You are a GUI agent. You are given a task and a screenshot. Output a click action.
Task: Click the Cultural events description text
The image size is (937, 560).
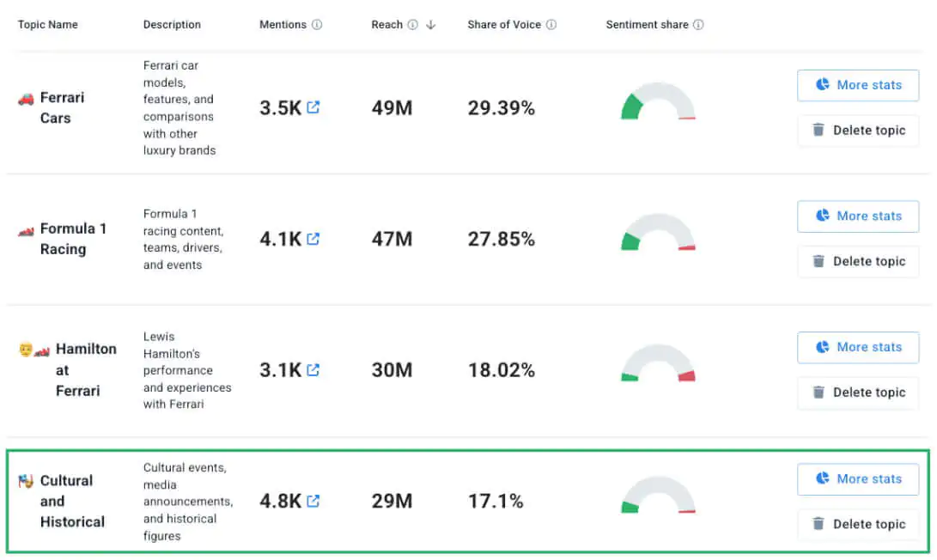188,502
